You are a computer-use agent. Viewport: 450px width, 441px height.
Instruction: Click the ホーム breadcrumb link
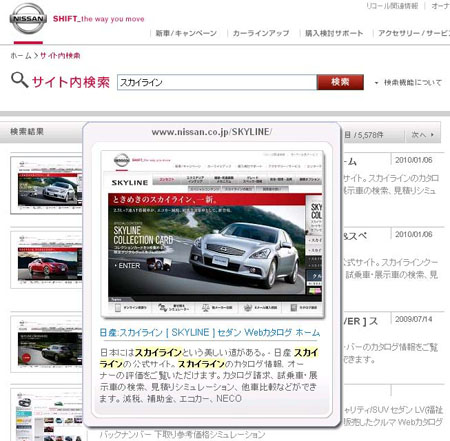click(21, 56)
